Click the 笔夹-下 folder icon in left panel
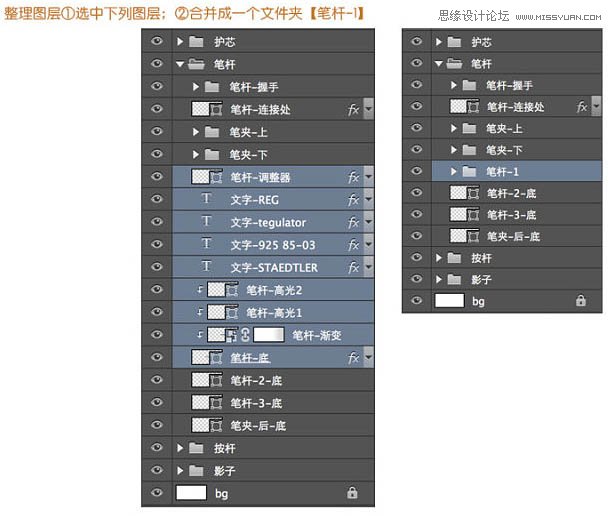Image resolution: width=612 pixels, height=516 pixels. (212, 155)
